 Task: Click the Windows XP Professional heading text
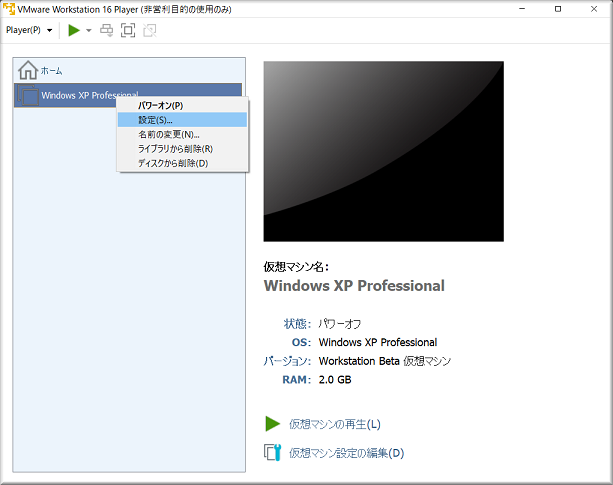click(354, 286)
